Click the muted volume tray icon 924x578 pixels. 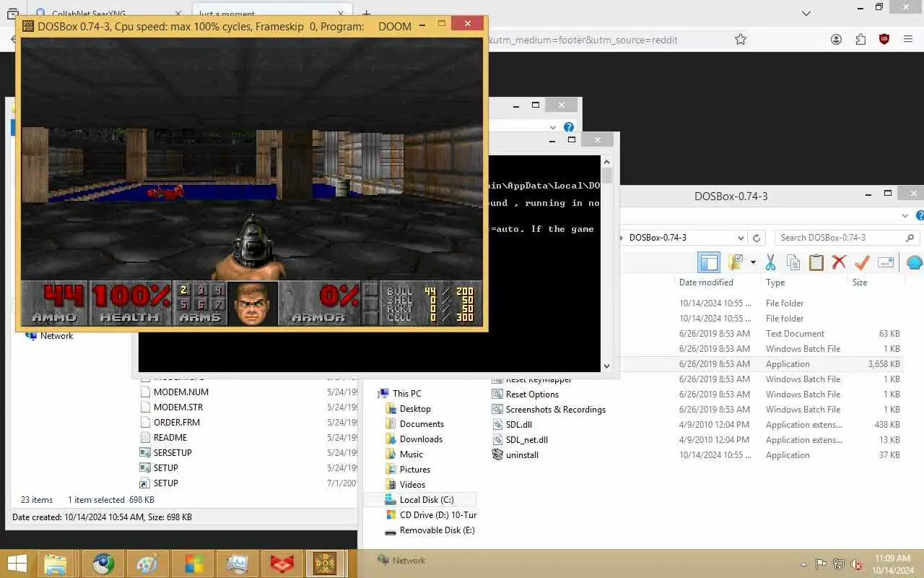[x=857, y=564]
